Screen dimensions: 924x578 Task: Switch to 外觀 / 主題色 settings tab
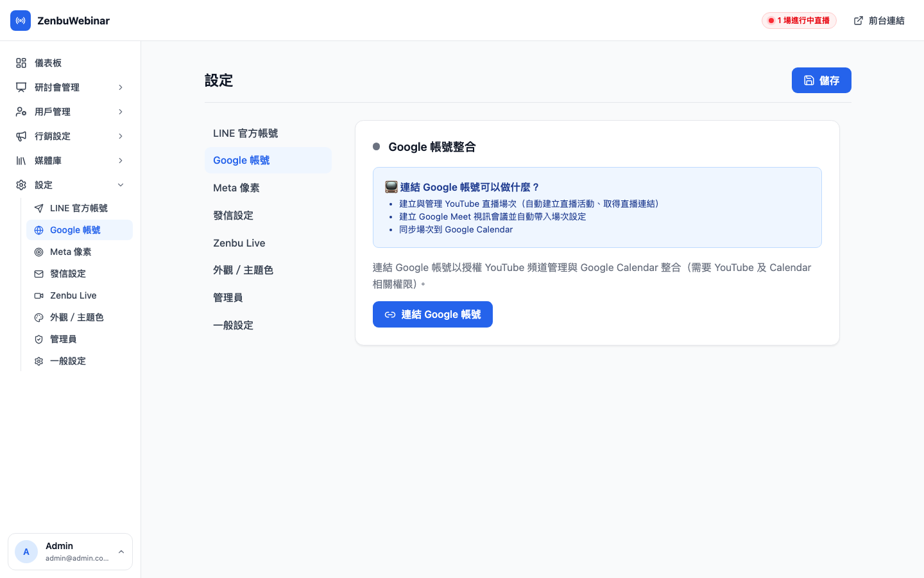click(x=268, y=270)
